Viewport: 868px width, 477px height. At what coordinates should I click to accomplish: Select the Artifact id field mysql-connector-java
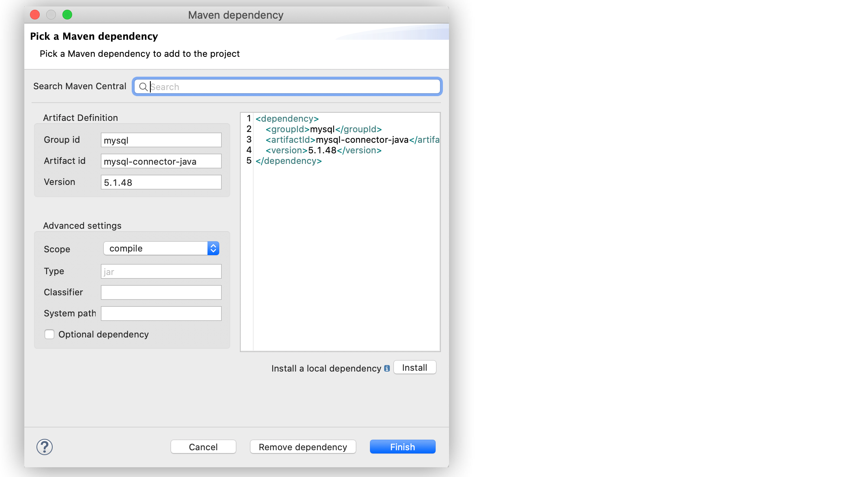(161, 161)
